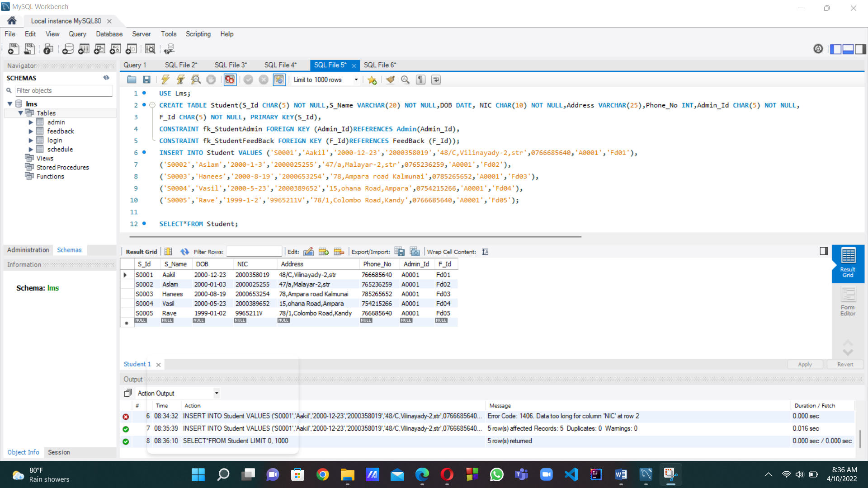
Task: Execute the SQL script with lightning icon
Action: 165,80
